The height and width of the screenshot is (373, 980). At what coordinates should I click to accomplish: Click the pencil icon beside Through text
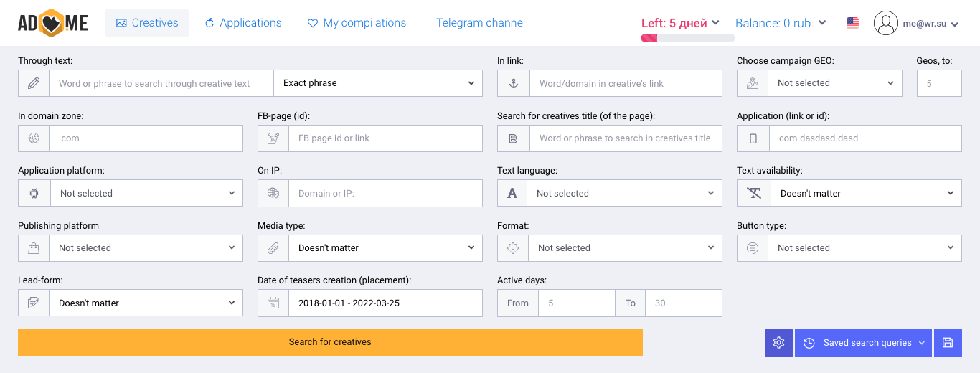pos(34,83)
